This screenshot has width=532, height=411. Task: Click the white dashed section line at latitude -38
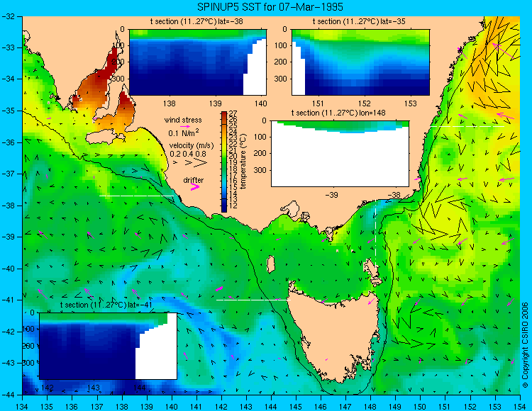[136, 196]
